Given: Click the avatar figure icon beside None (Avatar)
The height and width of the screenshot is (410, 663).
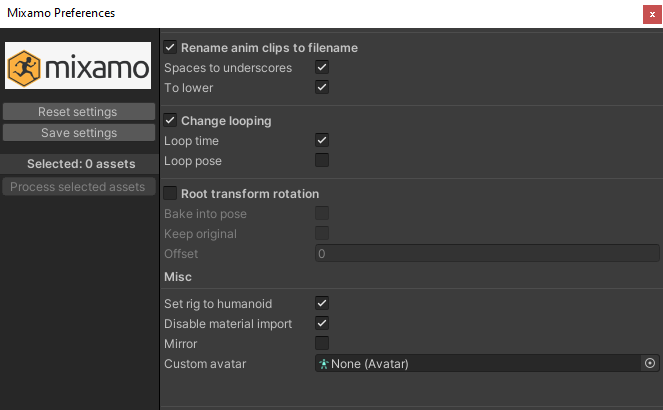Looking at the screenshot, I should click(x=323, y=364).
